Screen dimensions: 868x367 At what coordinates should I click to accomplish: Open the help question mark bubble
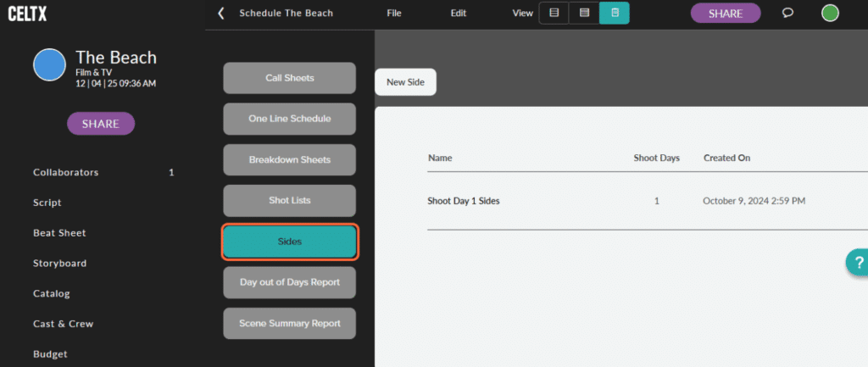click(858, 262)
